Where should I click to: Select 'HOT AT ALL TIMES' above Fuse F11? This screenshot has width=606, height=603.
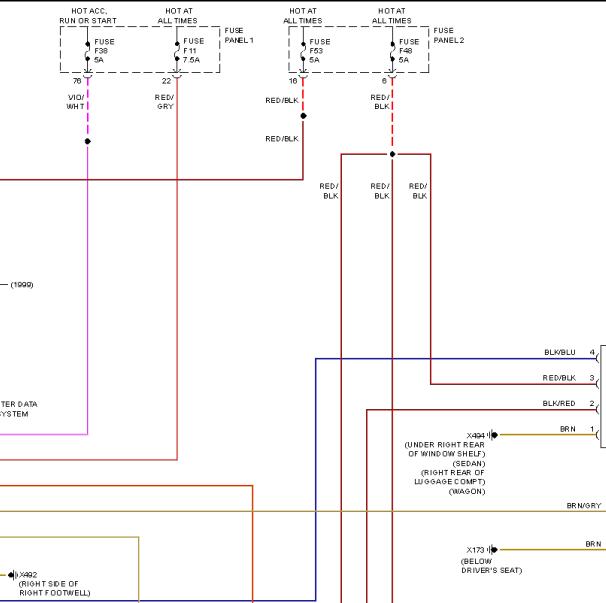coord(177,16)
